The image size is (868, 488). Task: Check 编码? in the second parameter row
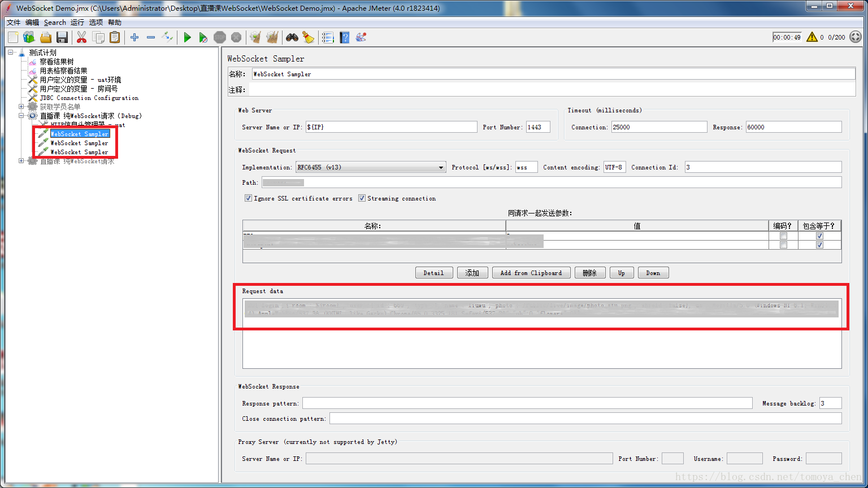[x=783, y=245]
